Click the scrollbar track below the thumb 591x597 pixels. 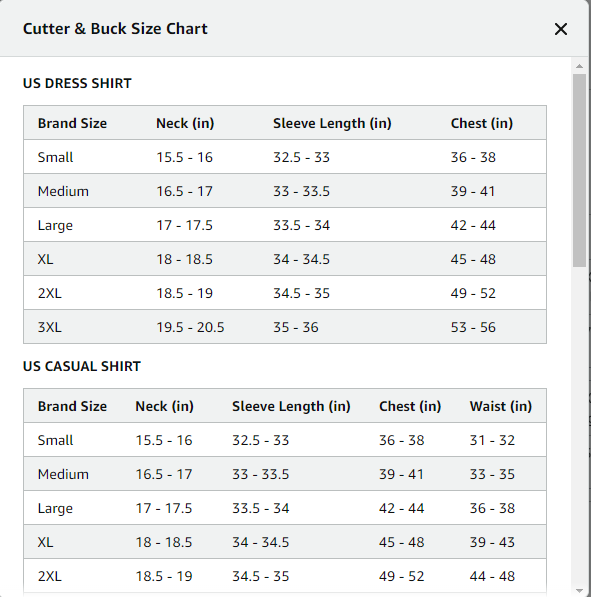tap(580, 425)
